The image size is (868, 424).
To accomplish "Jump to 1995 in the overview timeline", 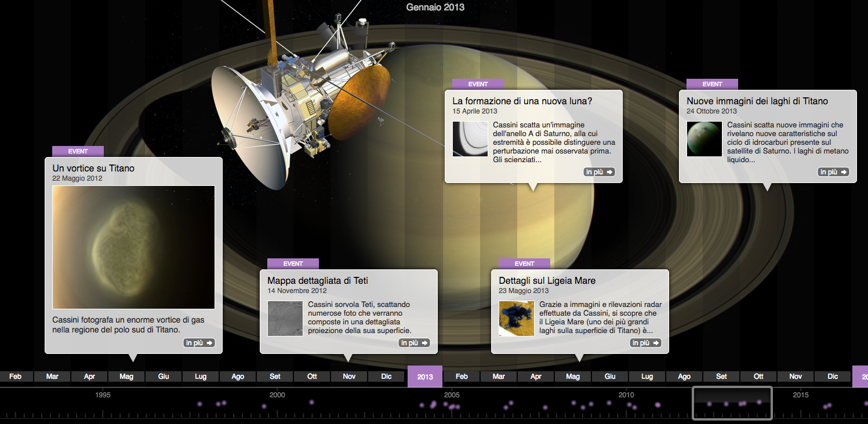I will (x=103, y=395).
